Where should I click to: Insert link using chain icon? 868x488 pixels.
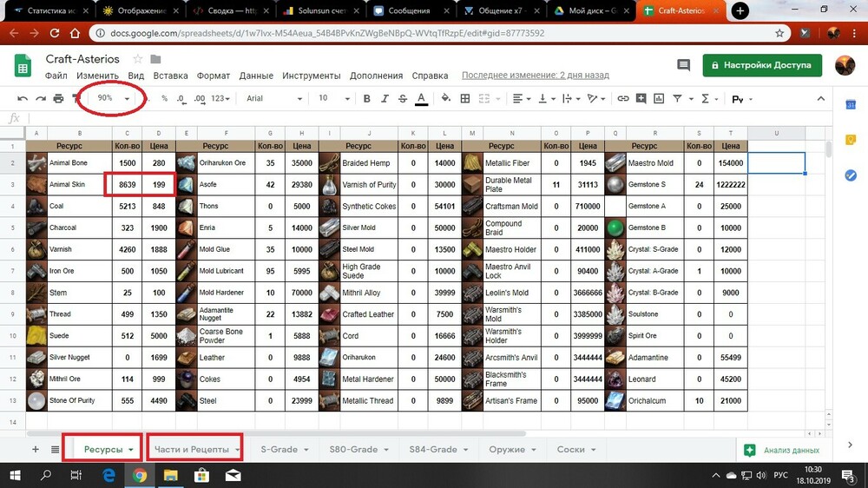623,98
